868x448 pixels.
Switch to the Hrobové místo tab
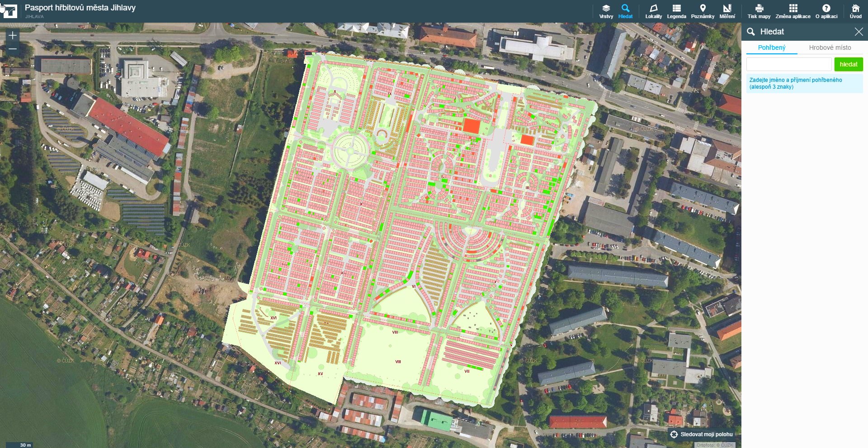coord(830,48)
